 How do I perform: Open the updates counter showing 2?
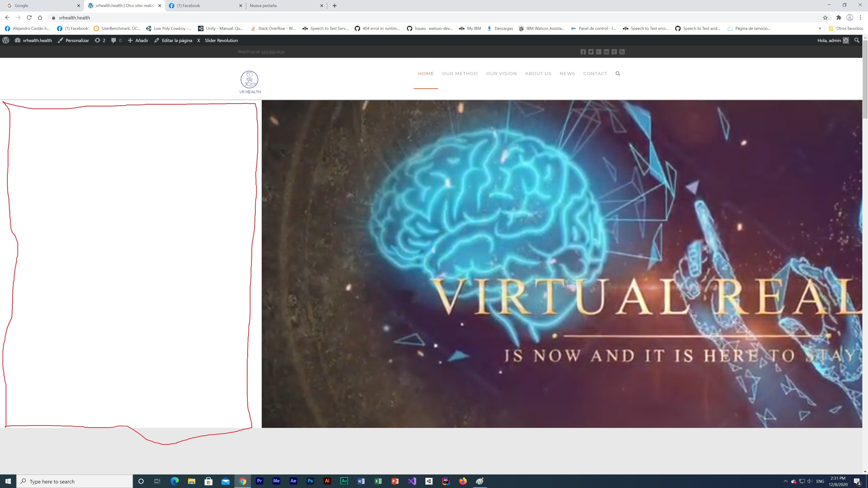100,40
